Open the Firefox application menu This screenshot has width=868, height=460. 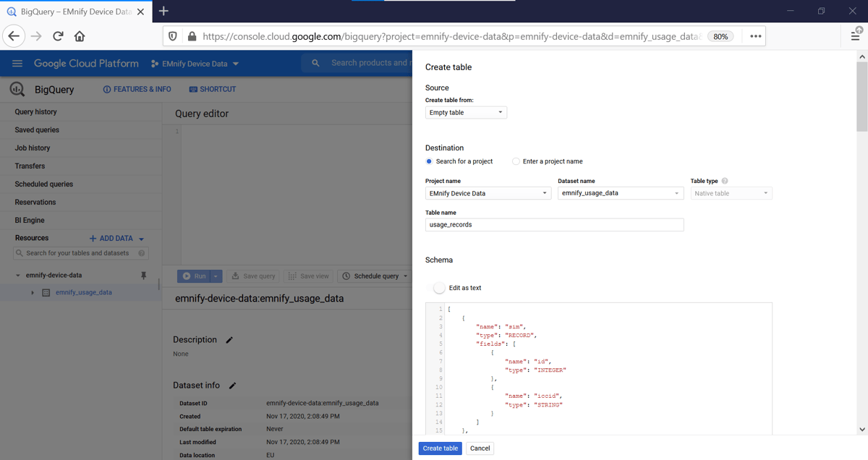click(856, 36)
